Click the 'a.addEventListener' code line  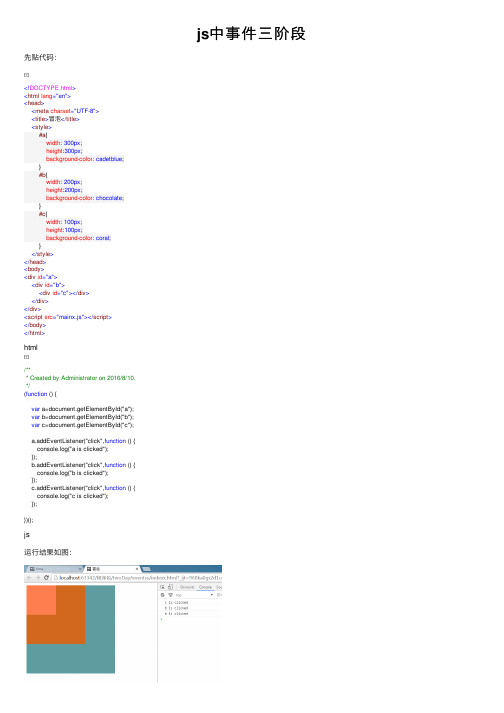83,441
